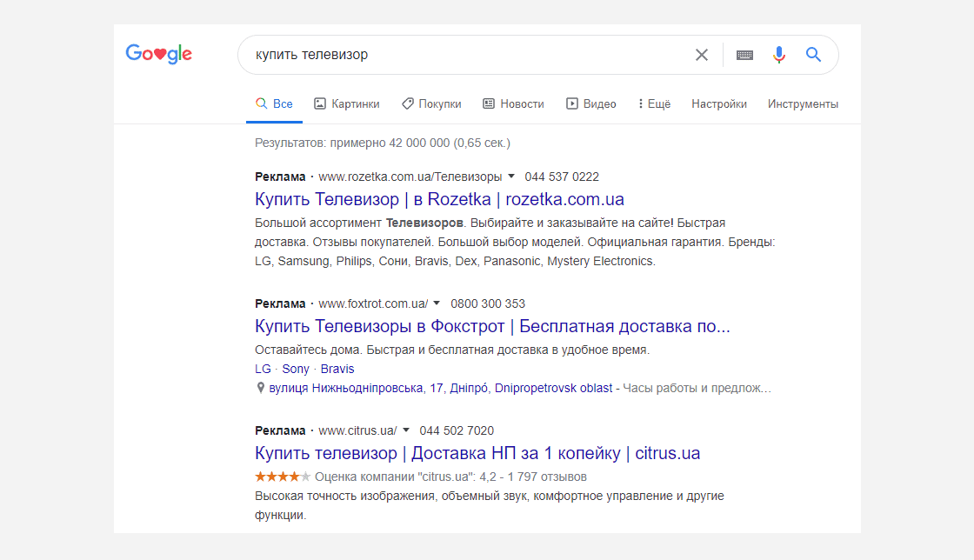Start voice search with microphone icon
The width and height of the screenshot is (974, 560).
(778, 55)
